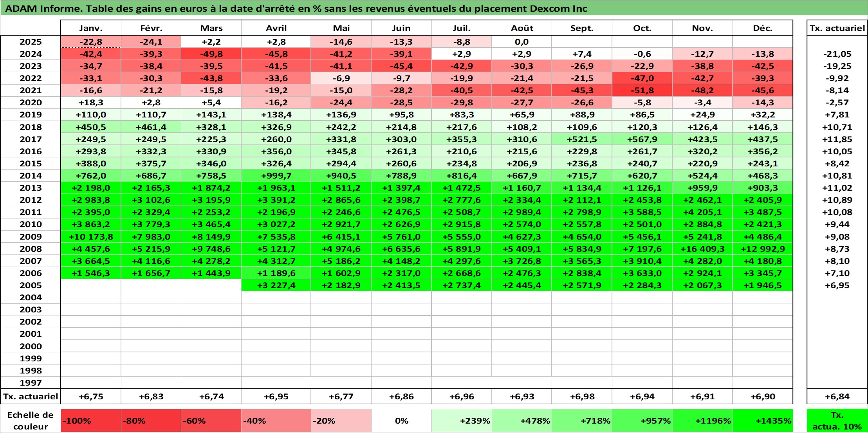Screen dimensions: 868x433
Task: Click cell -47,0 for October 2022
Action: coord(642,78)
